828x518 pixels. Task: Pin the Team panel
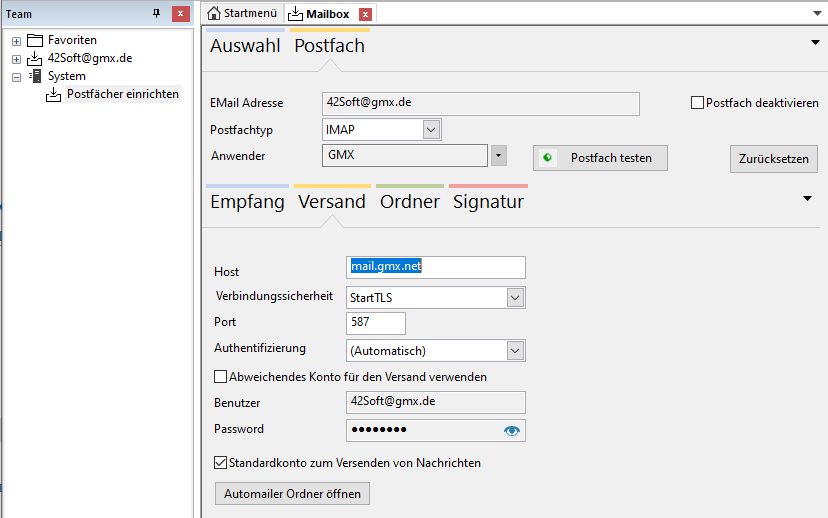click(x=156, y=14)
